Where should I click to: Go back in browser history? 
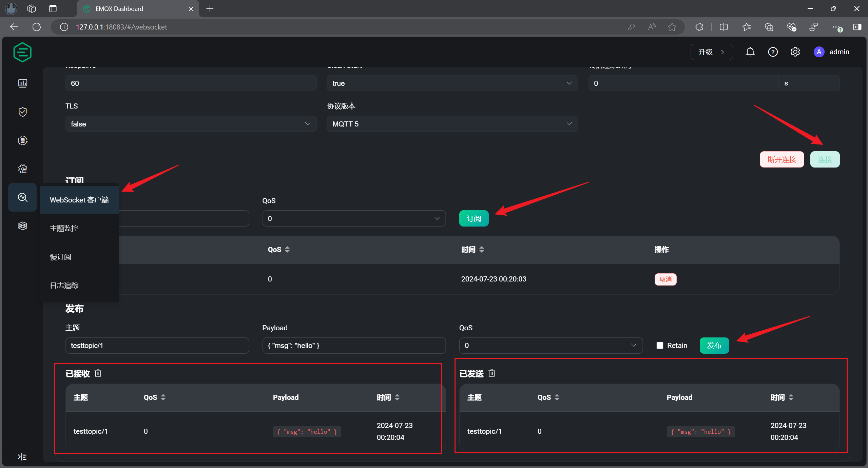[14, 27]
